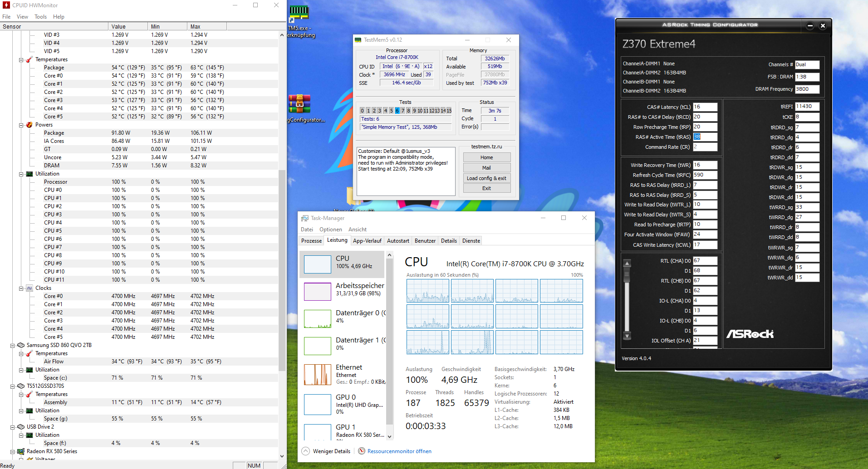Select the Ethernet performance entry

click(343, 375)
